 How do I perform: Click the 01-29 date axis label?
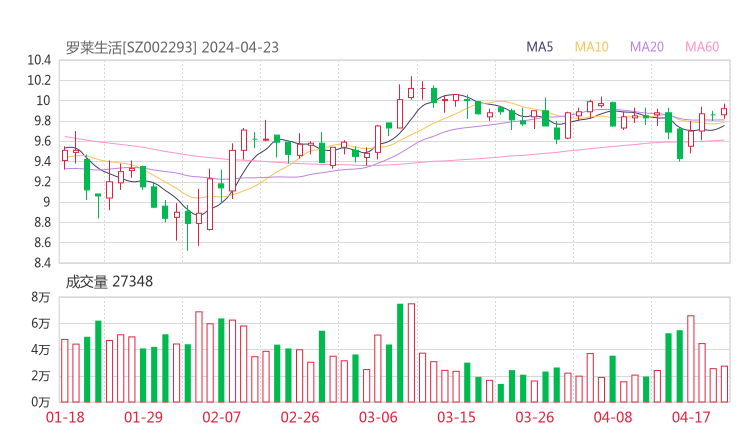(x=143, y=417)
